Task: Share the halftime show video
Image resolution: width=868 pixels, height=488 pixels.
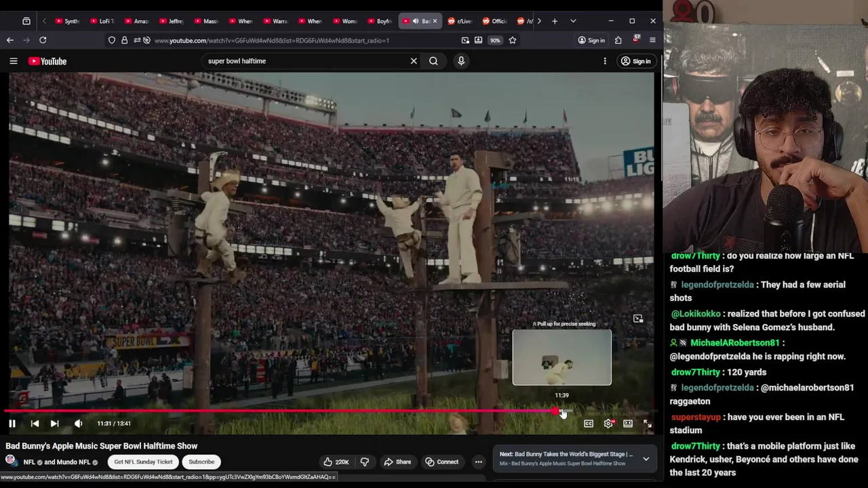Action: click(397, 462)
